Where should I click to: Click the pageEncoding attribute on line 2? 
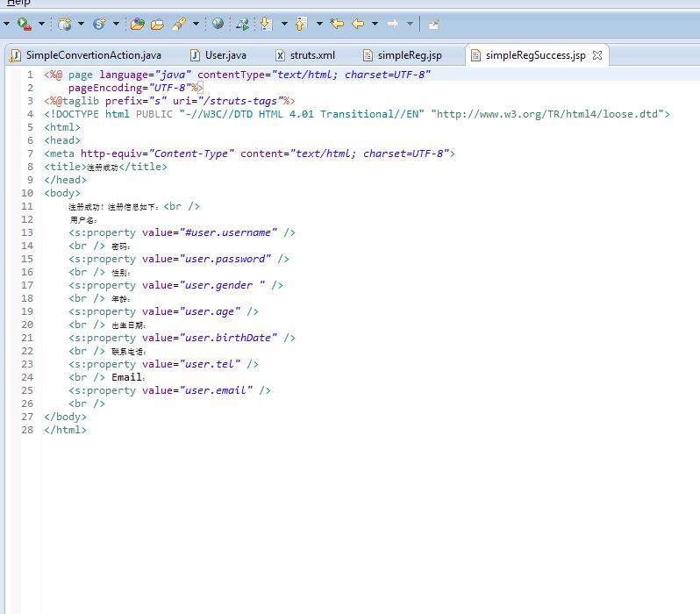[105, 88]
